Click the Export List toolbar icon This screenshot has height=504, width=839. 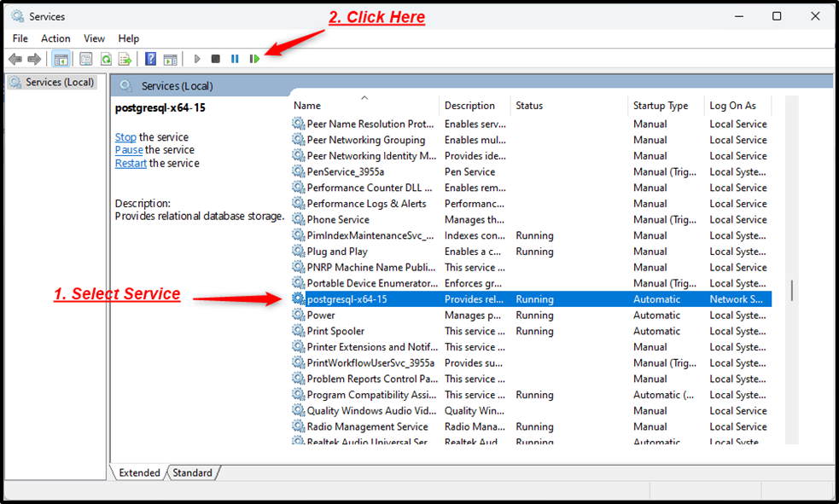click(x=123, y=58)
